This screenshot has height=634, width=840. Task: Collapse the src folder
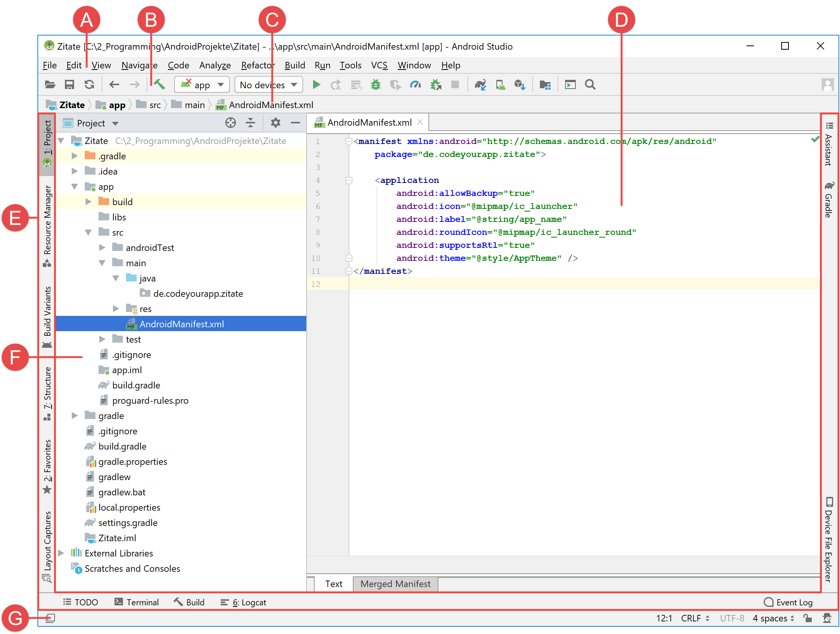tap(89, 232)
